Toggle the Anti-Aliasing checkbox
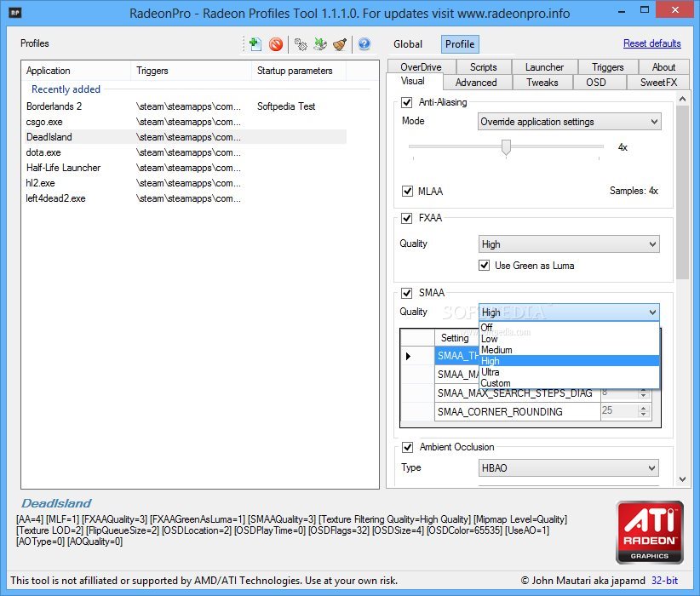Screen dimensions: 700x596 [x=407, y=103]
